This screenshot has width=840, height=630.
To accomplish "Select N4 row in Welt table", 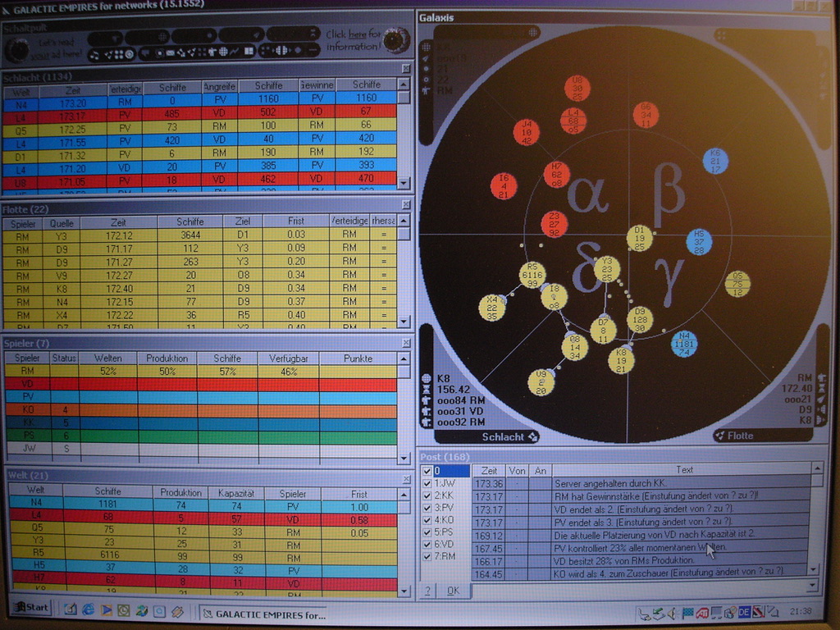I will 203,505.
